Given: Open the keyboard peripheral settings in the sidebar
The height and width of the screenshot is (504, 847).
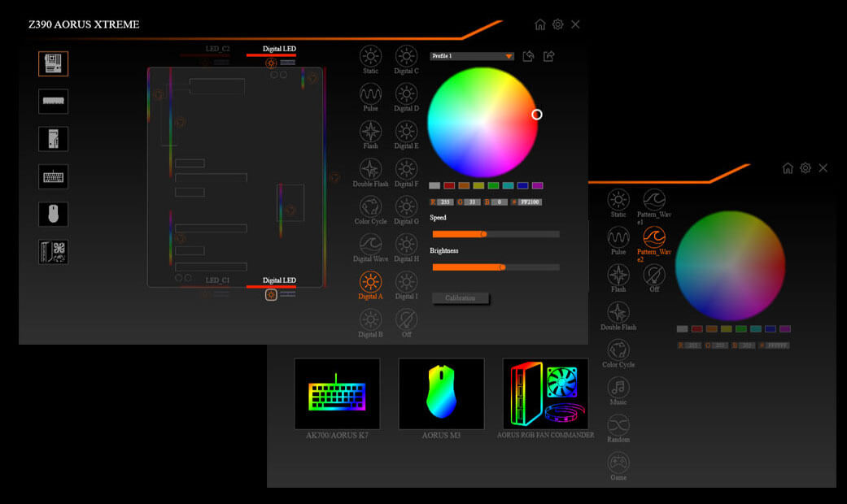Looking at the screenshot, I should coord(52,176).
